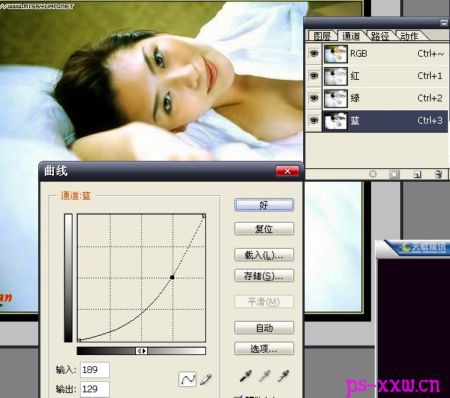Confirm curves with the 好 button
450x398 pixels.
tap(264, 205)
